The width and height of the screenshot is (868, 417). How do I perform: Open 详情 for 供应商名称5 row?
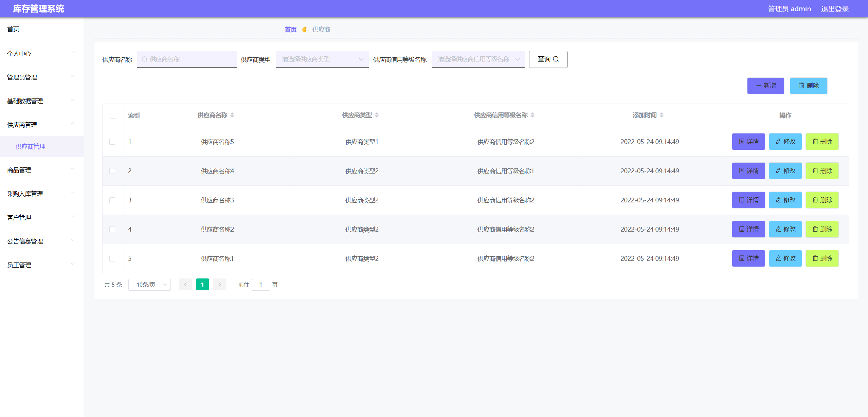coord(748,142)
